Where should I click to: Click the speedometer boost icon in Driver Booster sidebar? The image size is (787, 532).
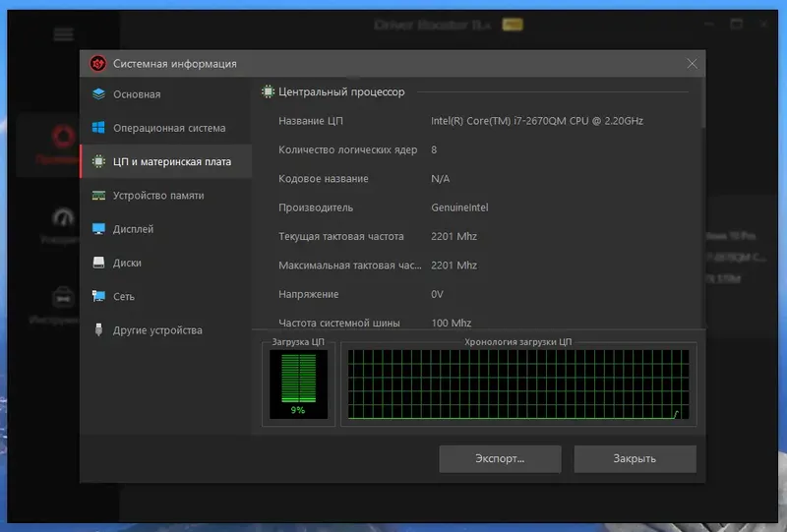(x=63, y=217)
